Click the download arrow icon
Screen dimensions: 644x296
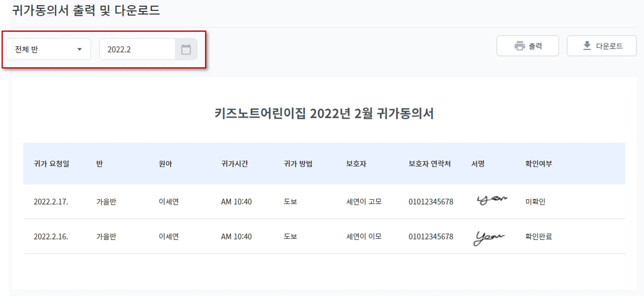coord(587,46)
